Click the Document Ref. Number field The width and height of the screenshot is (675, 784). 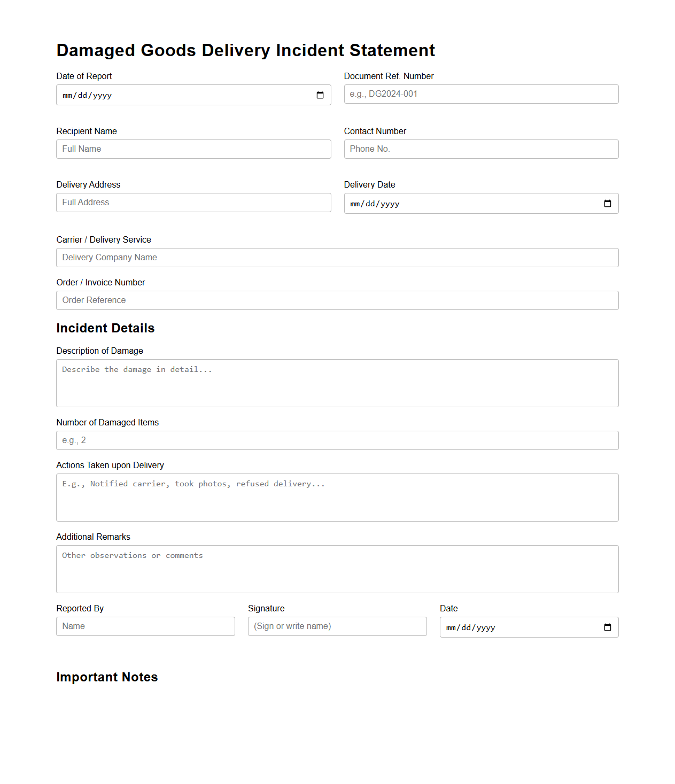[x=481, y=94]
